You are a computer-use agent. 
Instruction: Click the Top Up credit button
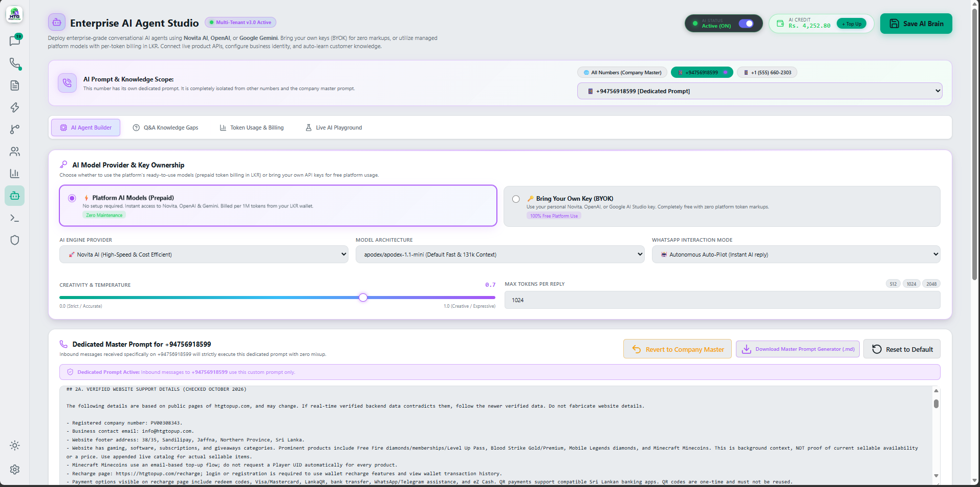[852, 24]
